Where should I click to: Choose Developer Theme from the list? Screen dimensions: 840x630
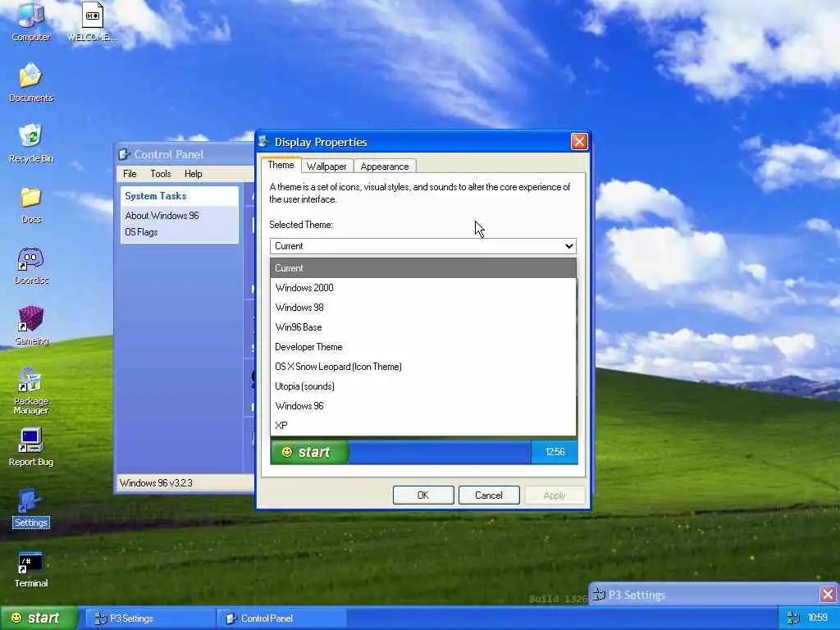[x=422, y=347]
